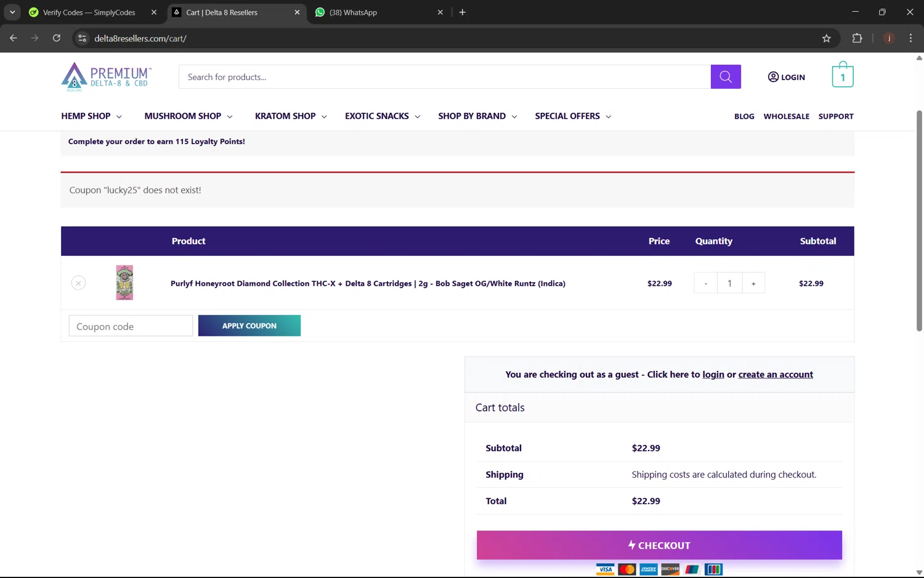Open the WHOLESALE page
Image resolution: width=924 pixels, height=578 pixels.
786,116
